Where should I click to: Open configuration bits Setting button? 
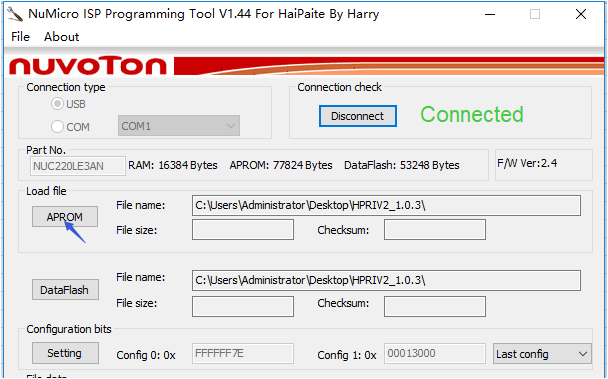coord(65,353)
